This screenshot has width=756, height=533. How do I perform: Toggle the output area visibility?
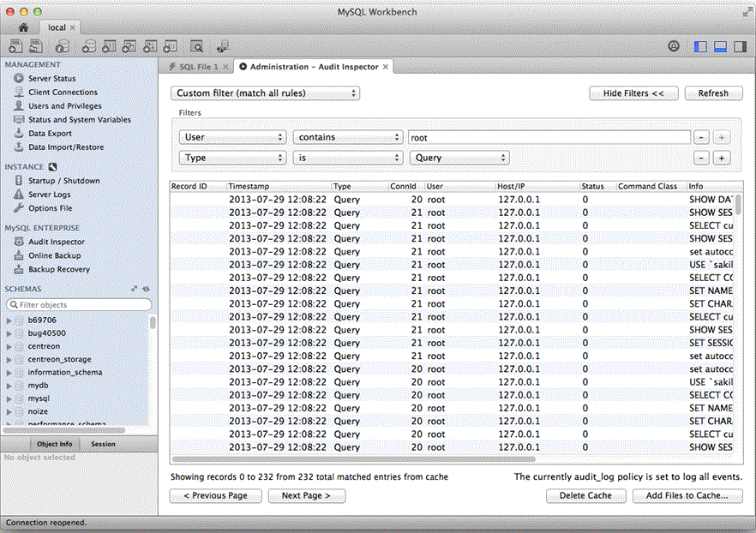click(x=720, y=45)
